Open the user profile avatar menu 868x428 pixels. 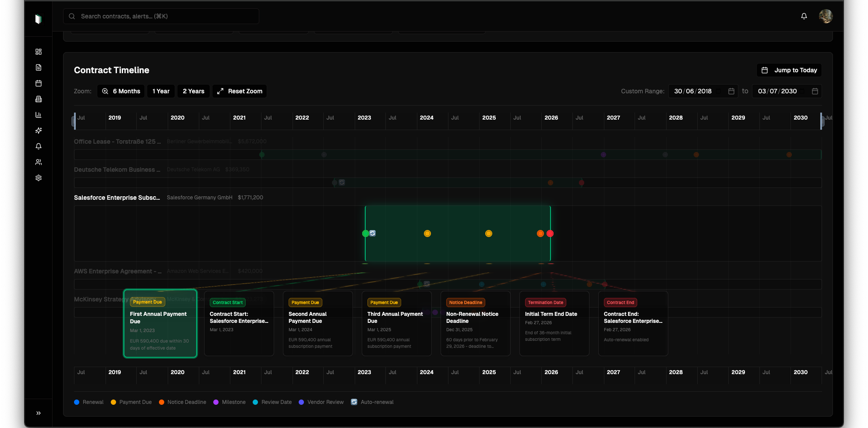pyautogui.click(x=826, y=16)
